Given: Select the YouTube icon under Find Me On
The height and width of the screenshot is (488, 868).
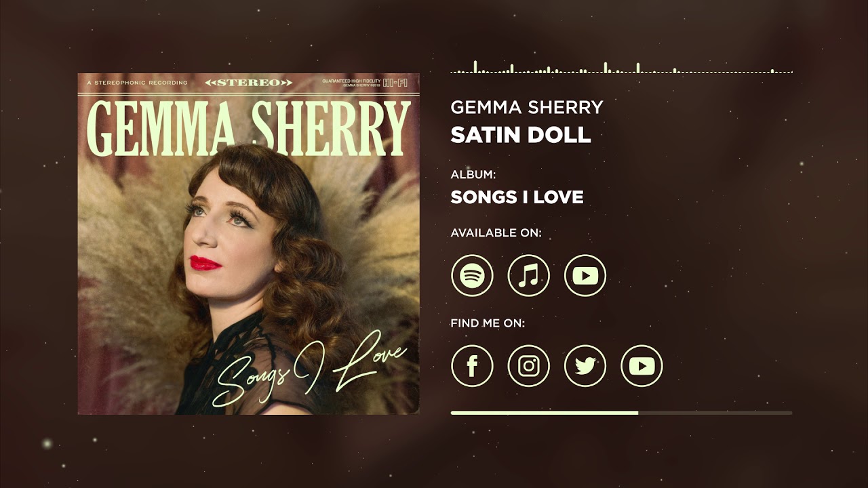Looking at the screenshot, I should point(642,366).
